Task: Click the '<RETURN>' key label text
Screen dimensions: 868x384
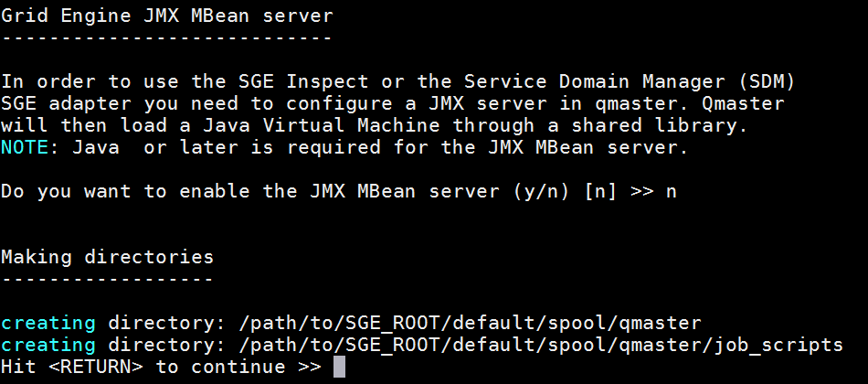Action: click(96, 367)
